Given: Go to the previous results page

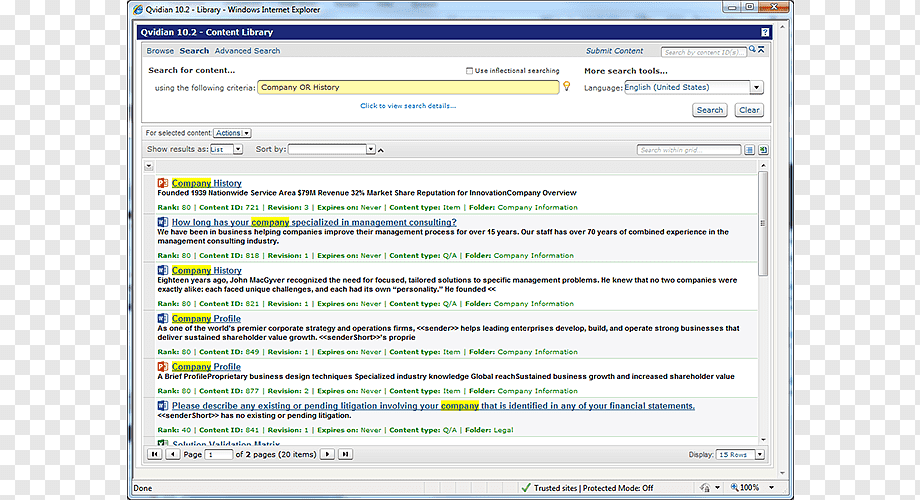Looking at the screenshot, I should [172, 454].
